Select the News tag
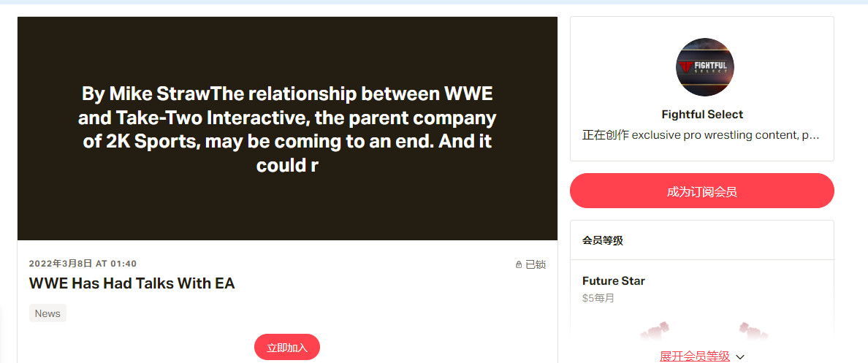 tap(47, 313)
